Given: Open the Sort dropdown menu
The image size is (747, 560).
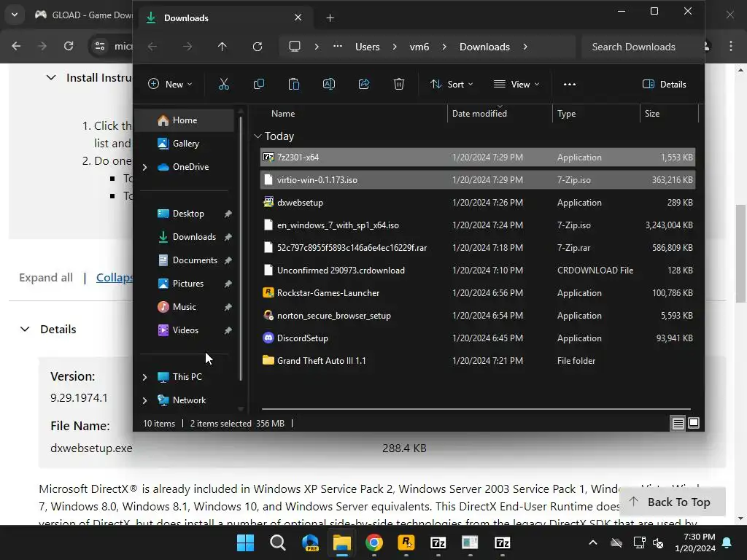Looking at the screenshot, I should (x=451, y=85).
